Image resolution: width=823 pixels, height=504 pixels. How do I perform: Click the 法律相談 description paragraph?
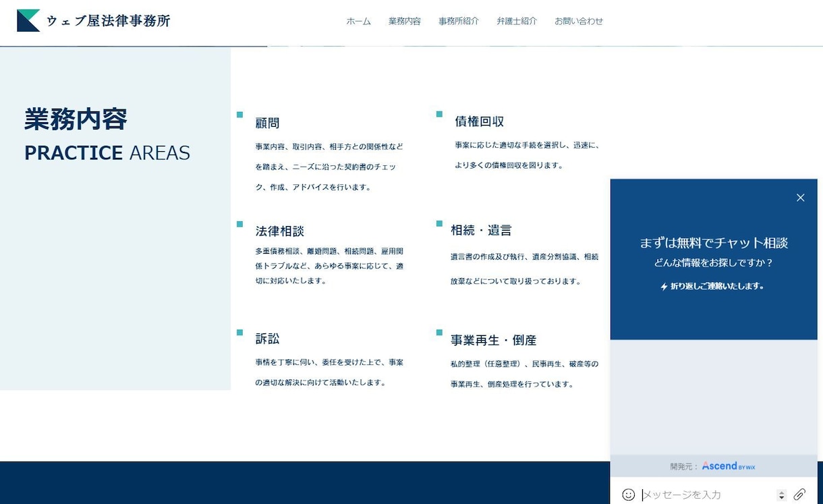329,266
